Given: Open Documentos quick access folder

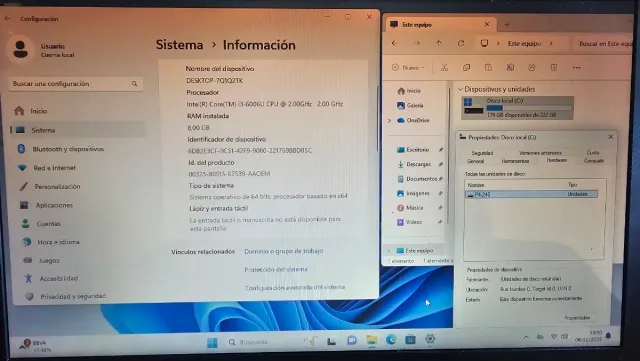Looking at the screenshot, I should click(417, 179).
